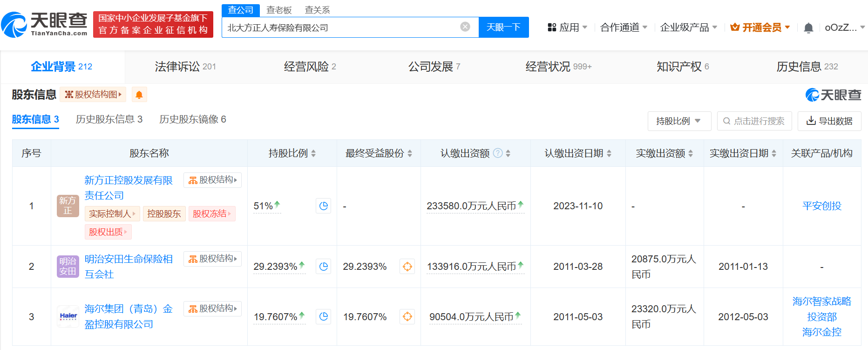Click the orange beneficiary icon next to 19.7607%
This screenshot has width=868, height=350.
pyautogui.click(x=407, y=317)
